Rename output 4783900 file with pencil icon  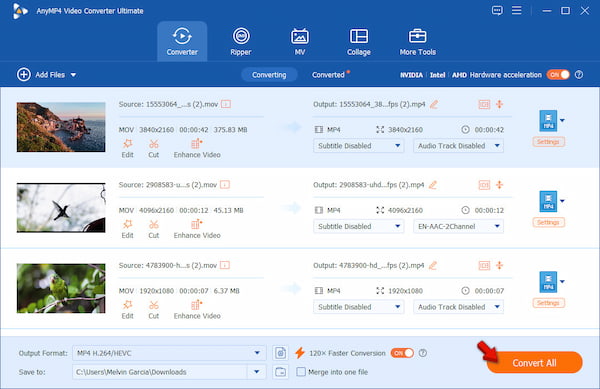[433, 265]
